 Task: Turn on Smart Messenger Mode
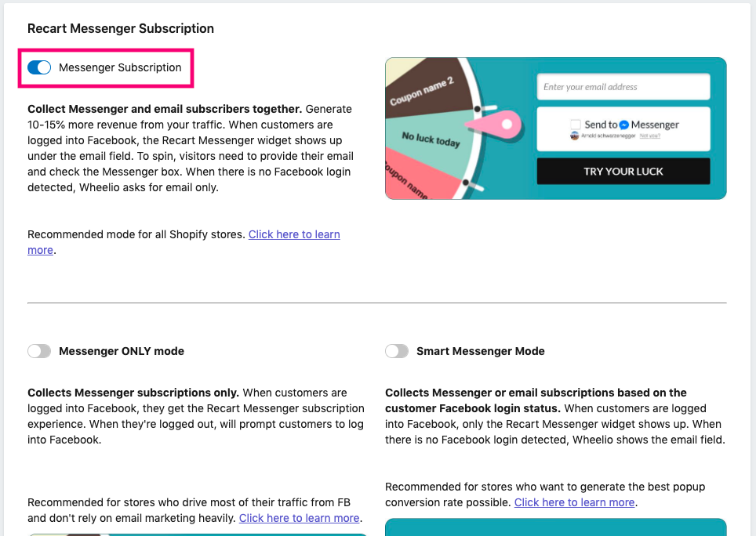397,351
